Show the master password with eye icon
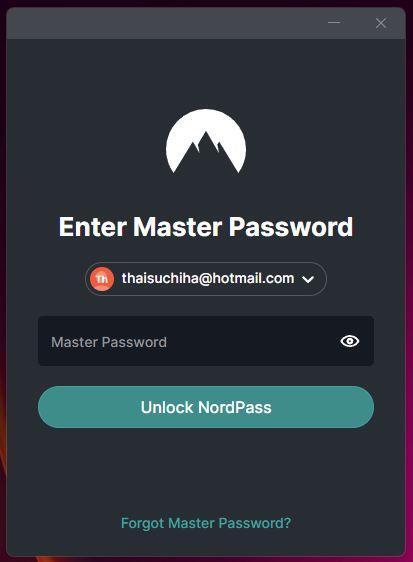Viewport: 413px width, 562px height. [x=350, y=341]
